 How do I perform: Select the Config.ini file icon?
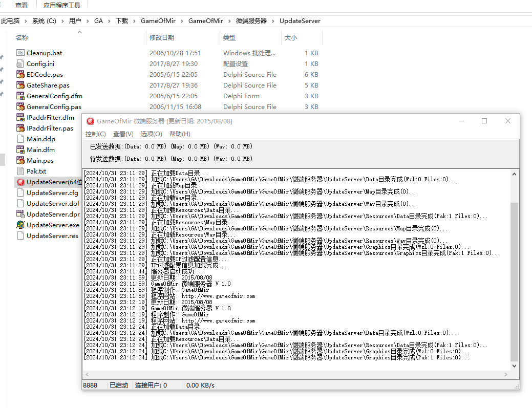click(x=20, y=64)
